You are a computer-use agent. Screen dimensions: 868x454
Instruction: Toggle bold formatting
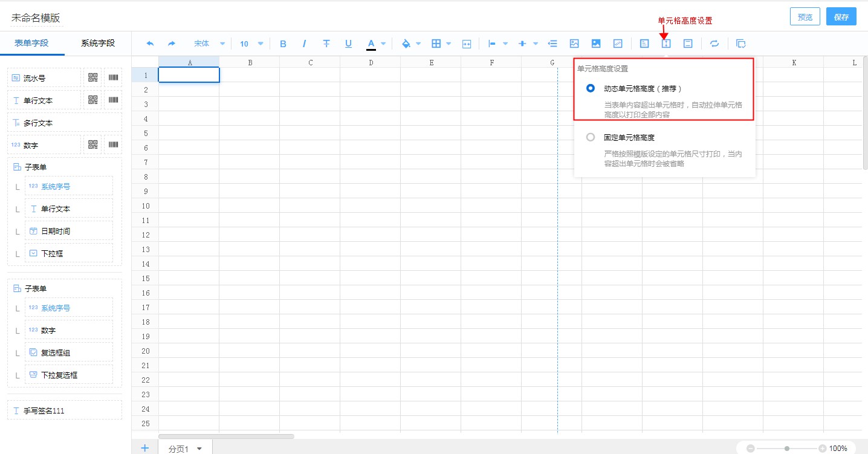coord(283,44)
